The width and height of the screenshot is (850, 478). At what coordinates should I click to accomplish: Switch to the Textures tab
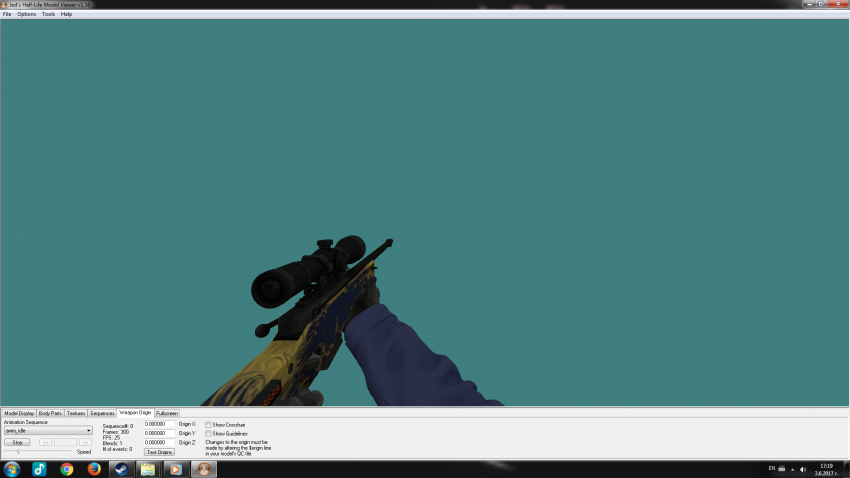point(76,413)
